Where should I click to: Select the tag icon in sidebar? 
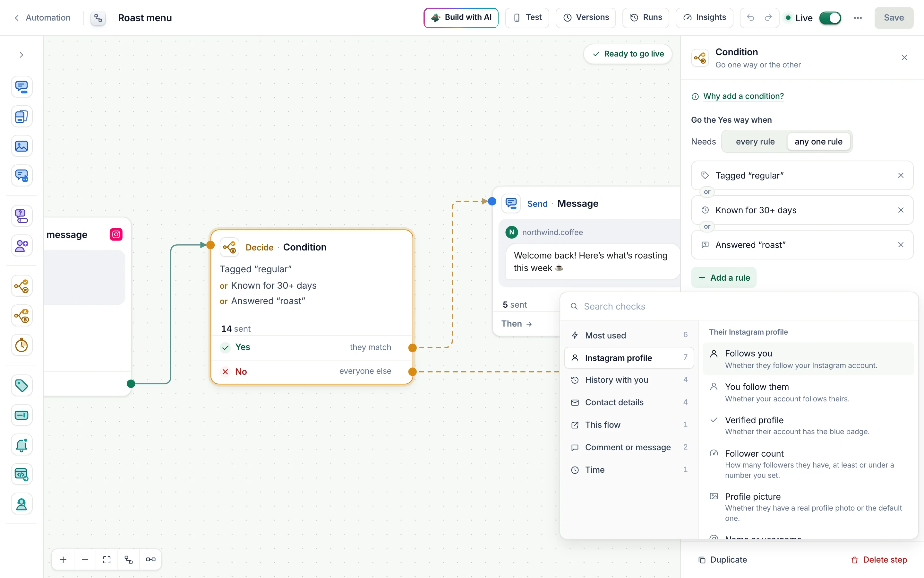21,385
